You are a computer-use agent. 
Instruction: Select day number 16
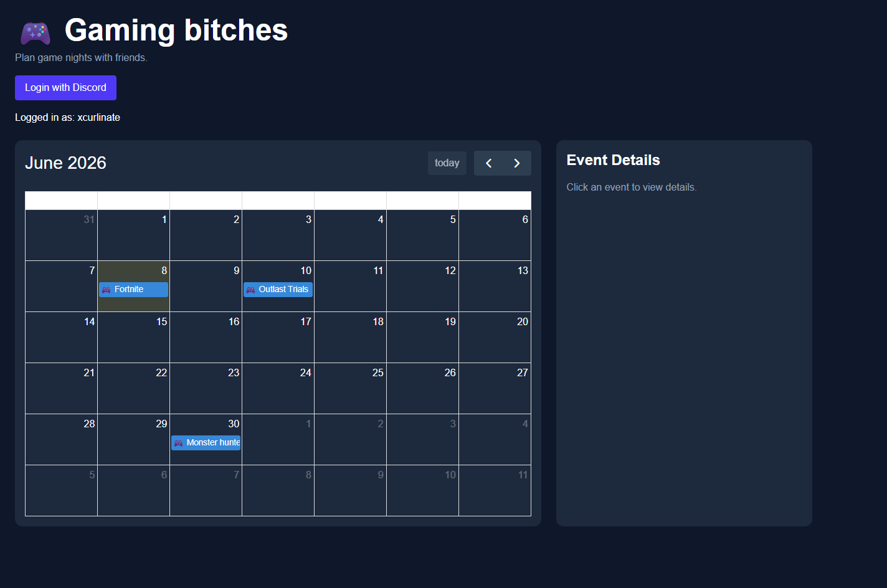[x=234, y=321]
